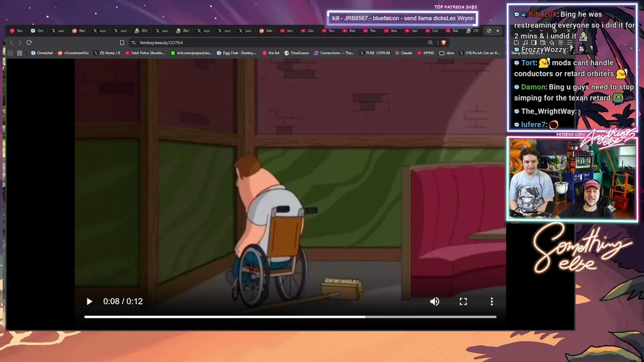
Task: Go forward in browser history
Action: [20, 43]
